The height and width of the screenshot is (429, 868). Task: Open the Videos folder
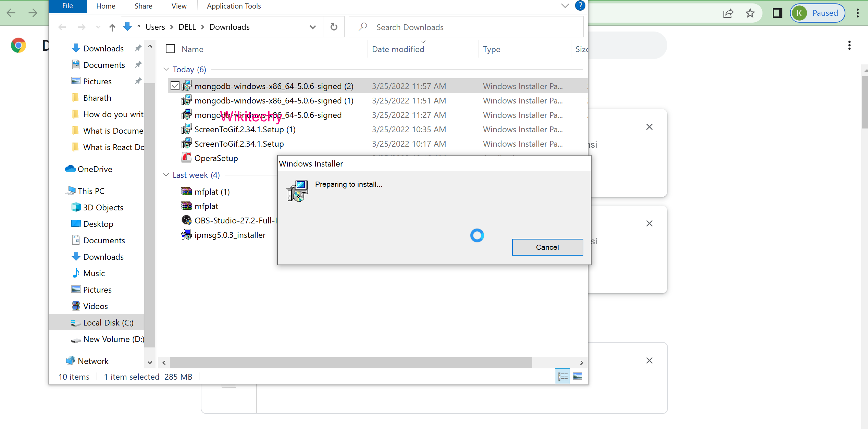[95, 306]
